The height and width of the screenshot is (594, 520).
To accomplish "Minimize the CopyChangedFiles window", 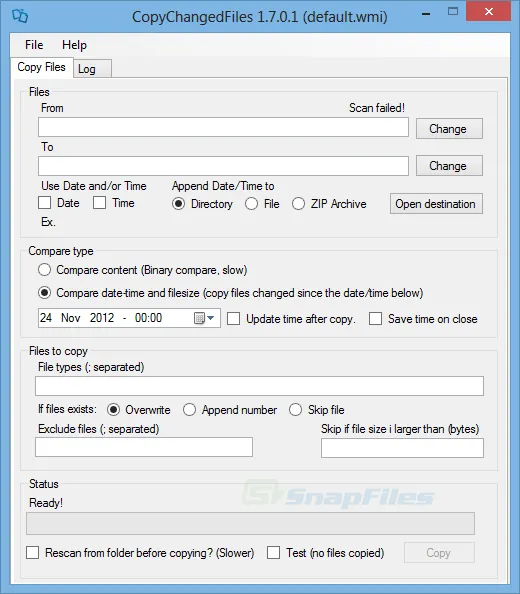I will pos(426,14).
